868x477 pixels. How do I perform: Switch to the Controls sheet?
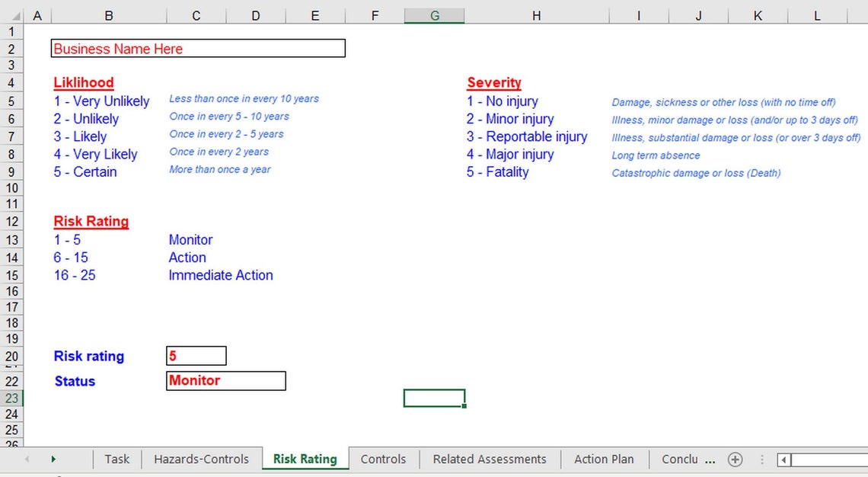point(383,459)
